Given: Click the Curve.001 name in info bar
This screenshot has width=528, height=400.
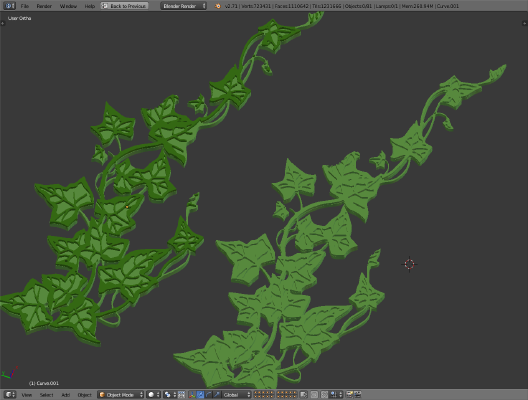Looking at the screenshot, I should (x=448, y=6).
